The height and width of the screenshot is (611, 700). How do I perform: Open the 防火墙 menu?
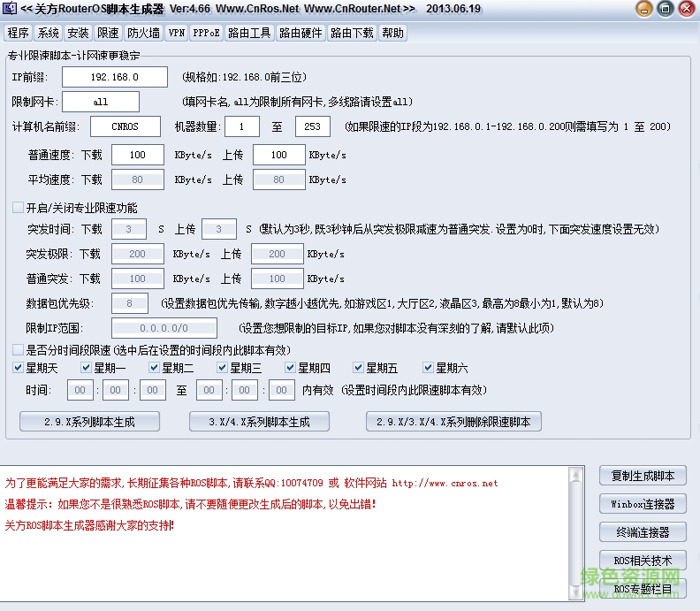coord(143,33)
